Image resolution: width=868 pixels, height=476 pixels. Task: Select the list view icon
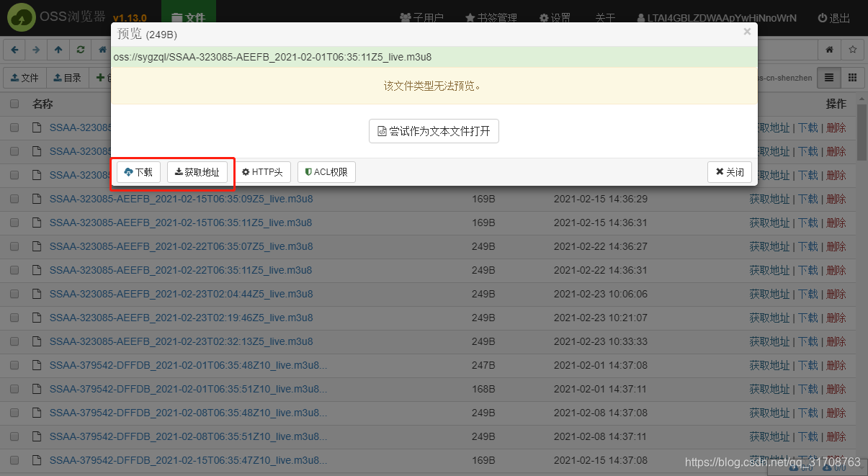(x=830, y=77)
